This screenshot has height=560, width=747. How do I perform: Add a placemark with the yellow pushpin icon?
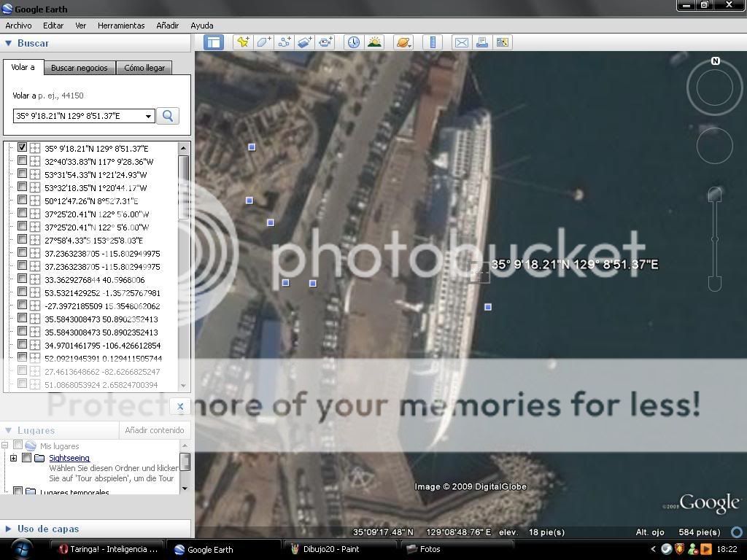(243, 42)
